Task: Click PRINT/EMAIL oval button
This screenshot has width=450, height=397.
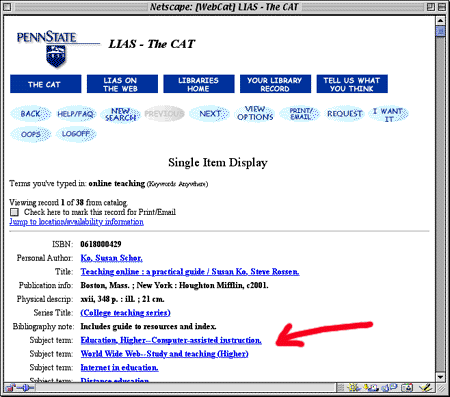Action: click(300, 114)
